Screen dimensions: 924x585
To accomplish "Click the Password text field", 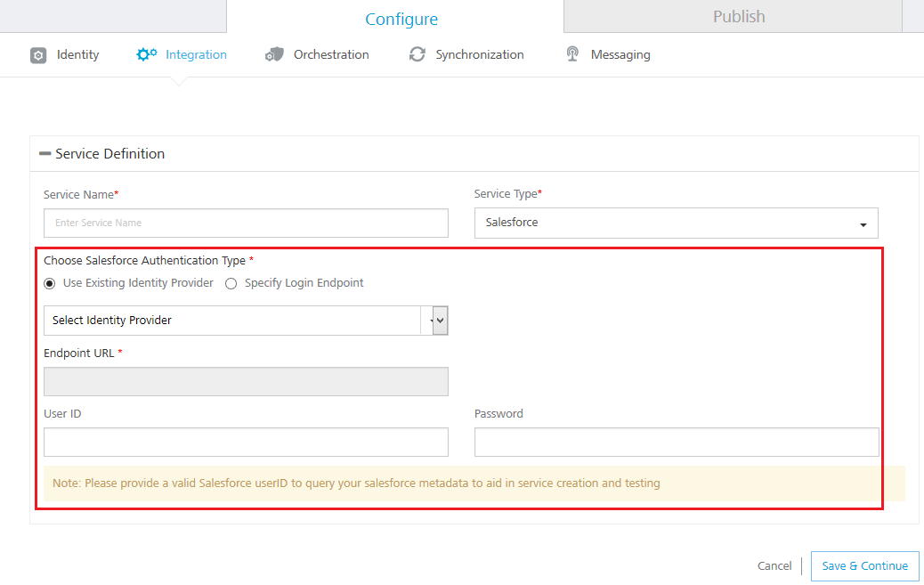I will tap(677, 443).
